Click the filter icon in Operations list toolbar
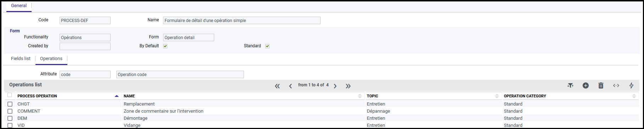This screenshot has width=644, height=129. [570, 85]
